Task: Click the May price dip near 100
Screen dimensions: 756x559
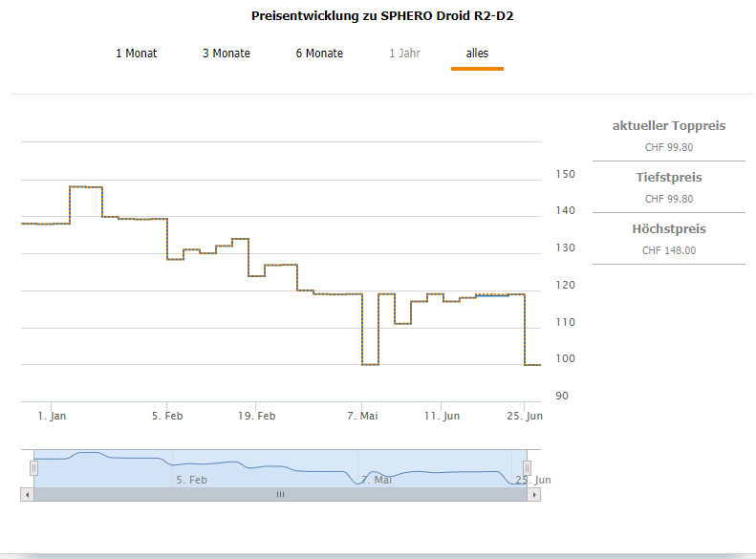Action: [x=370, y=364]
